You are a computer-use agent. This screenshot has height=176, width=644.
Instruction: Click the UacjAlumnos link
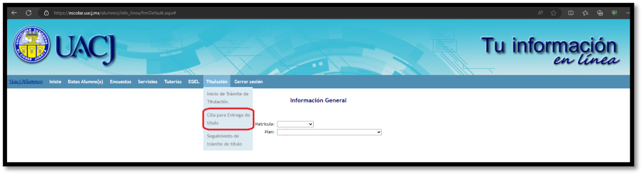26,82
